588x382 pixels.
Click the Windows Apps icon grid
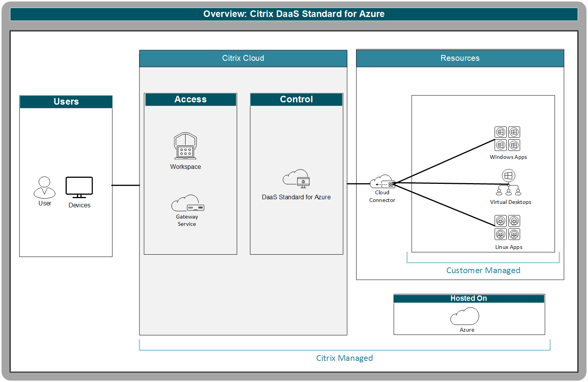(508, 139)
